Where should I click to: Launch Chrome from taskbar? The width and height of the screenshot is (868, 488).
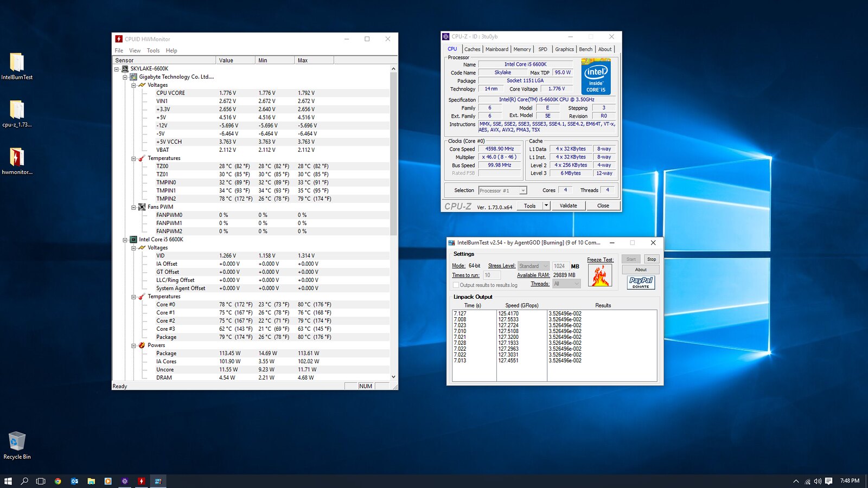coord(58,481)
